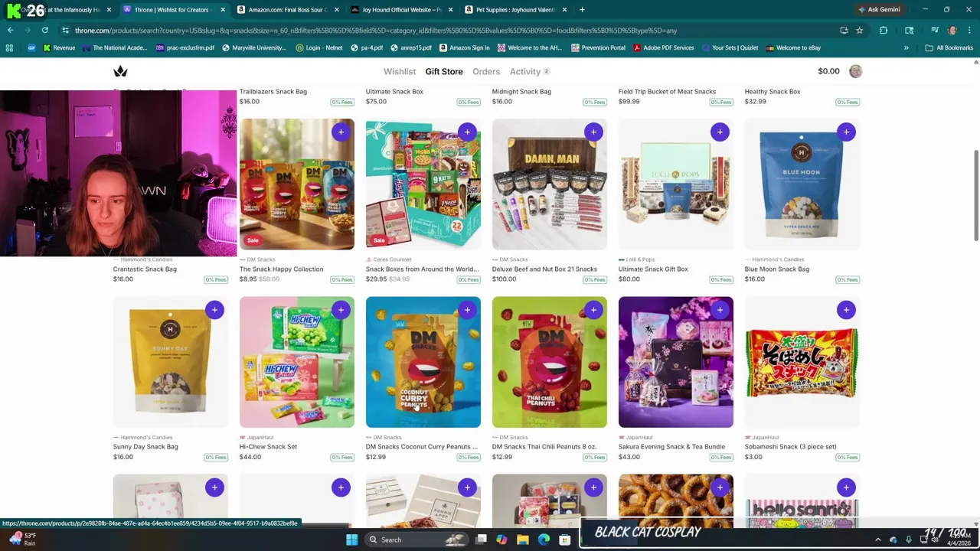Open Your Sets Quizlet bookmark
Image resolution: width=980 pixels, height=551 pixels.
pyautogui.click(x=730, y=47)
